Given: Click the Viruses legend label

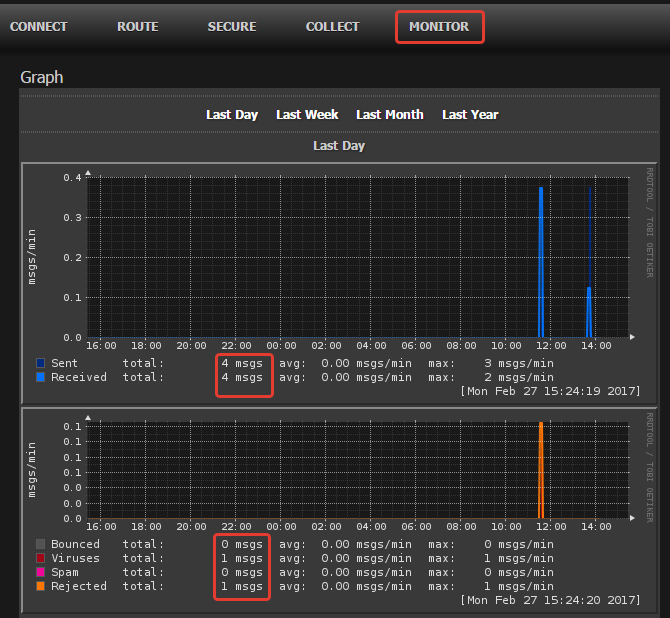Looking at the screenshot, I should (x=75, y=558).
